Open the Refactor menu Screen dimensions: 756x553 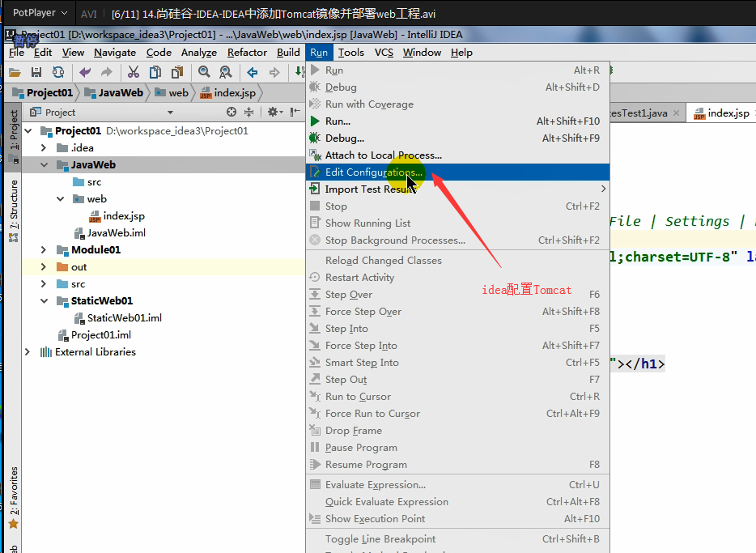click(247, 52)
